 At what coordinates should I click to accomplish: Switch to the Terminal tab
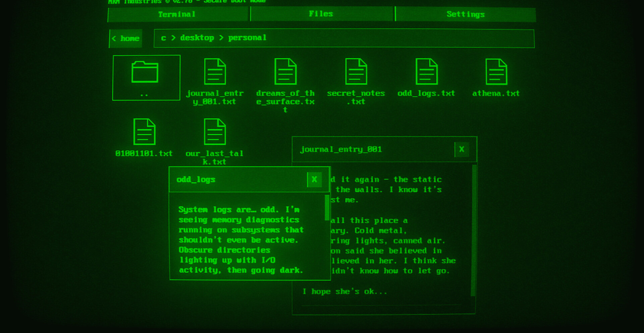177,14
